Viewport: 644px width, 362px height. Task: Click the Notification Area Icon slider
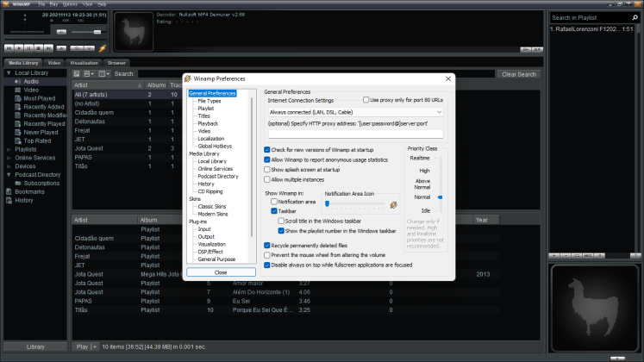[x=355, y=204]
